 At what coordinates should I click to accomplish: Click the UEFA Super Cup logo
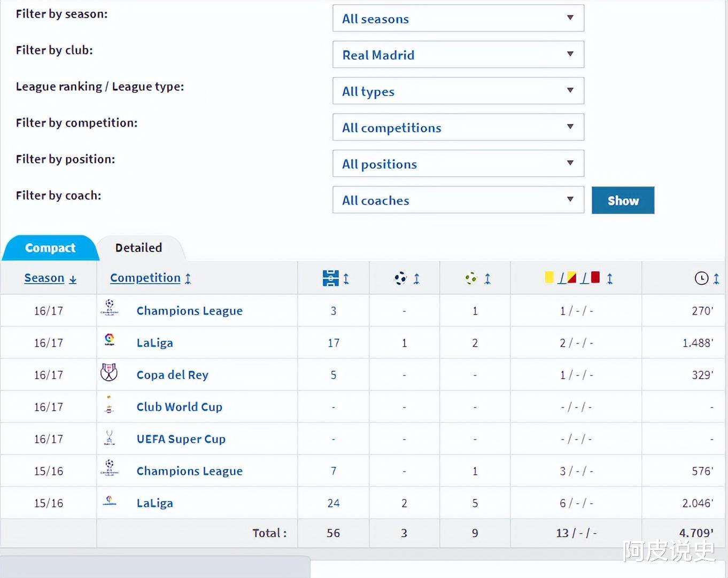tap(110, 438)
